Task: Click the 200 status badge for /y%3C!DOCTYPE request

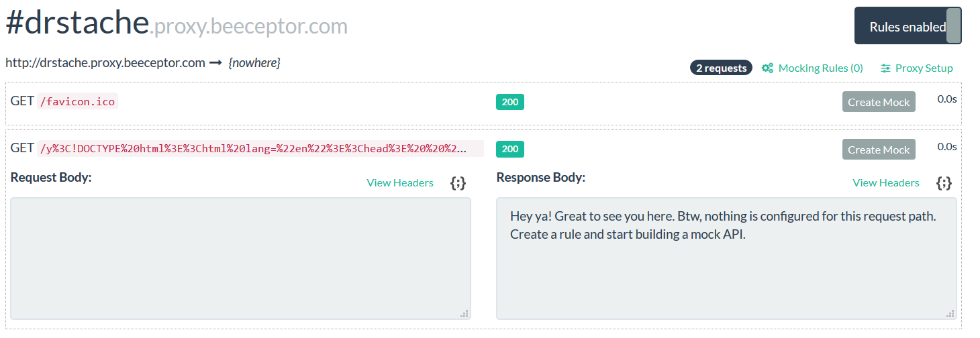Action: click(510, 149)
